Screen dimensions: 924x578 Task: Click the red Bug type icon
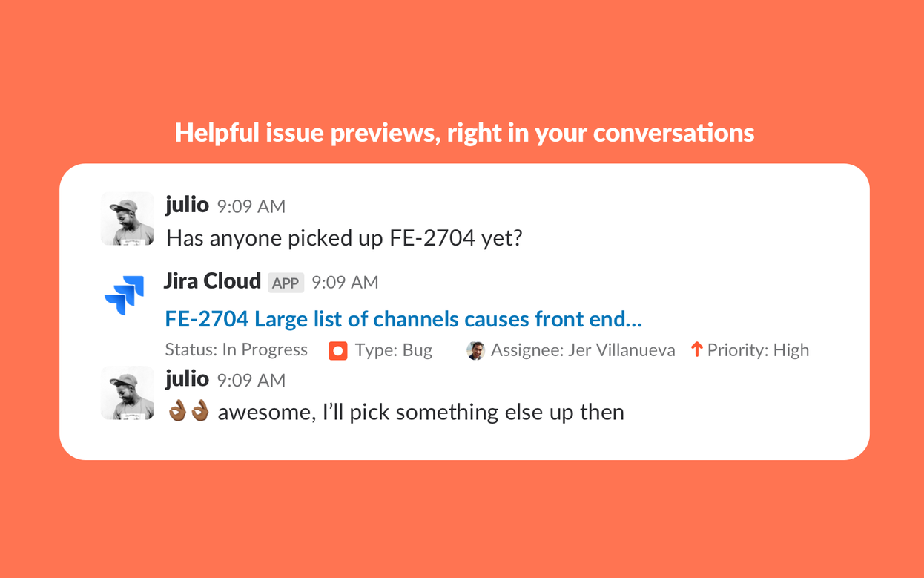[338, 351]
